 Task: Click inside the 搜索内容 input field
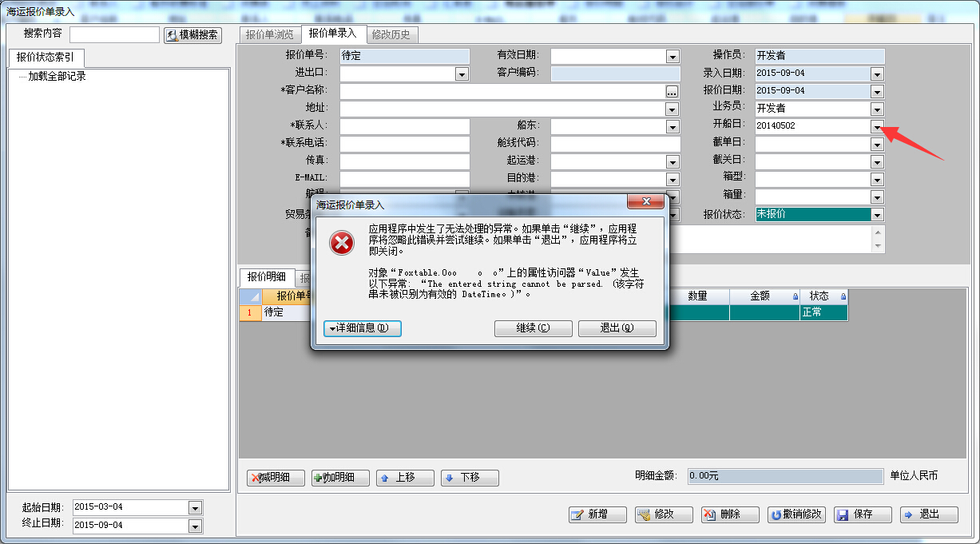coord(113,34)
